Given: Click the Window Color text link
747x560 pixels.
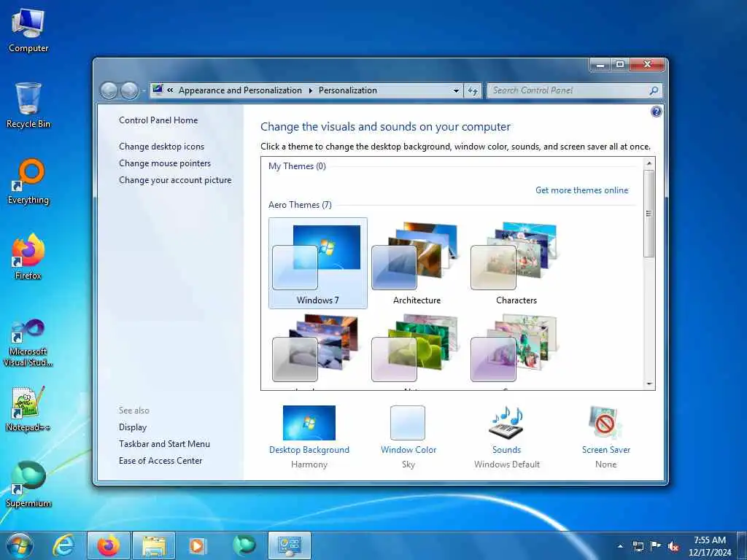Looking at the screenshot, I should [409, 449].
